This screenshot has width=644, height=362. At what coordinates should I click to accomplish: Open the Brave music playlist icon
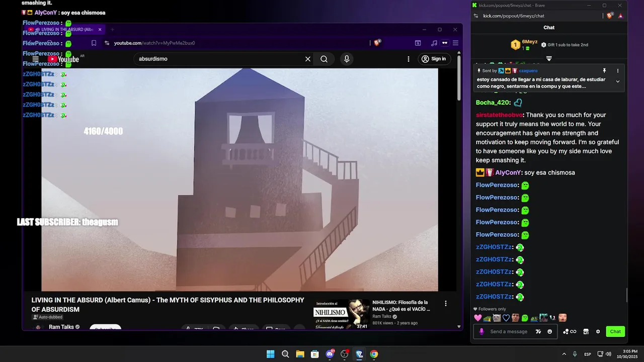coord(434,43)
